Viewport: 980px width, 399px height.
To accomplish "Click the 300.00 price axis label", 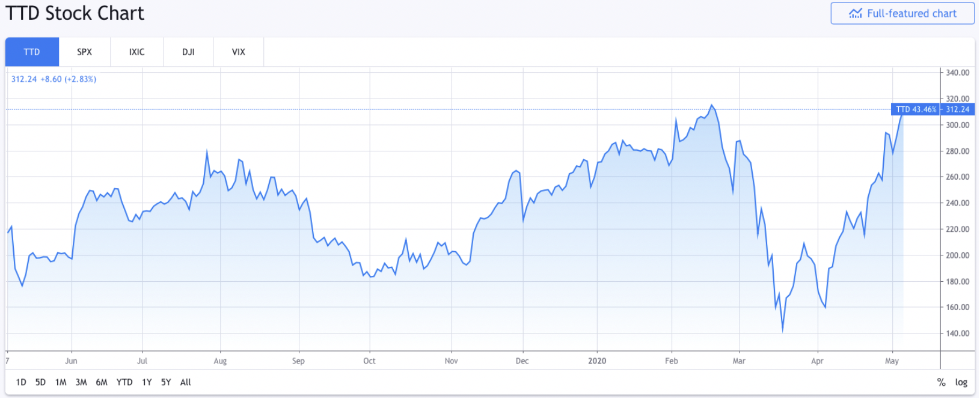I will (x=958, y=125).
